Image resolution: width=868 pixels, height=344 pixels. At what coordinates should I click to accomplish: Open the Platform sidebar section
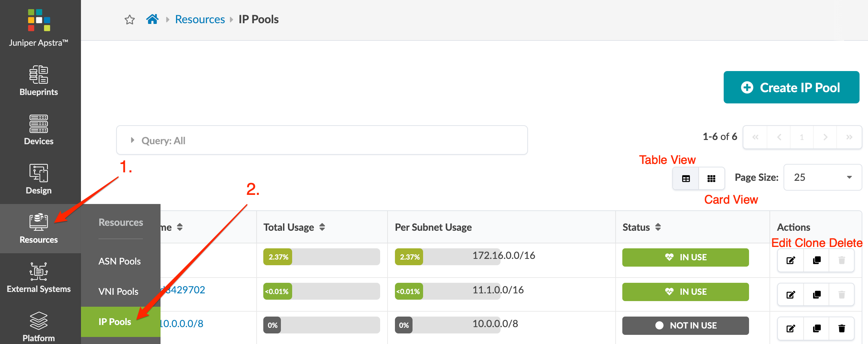click(39, 327)
